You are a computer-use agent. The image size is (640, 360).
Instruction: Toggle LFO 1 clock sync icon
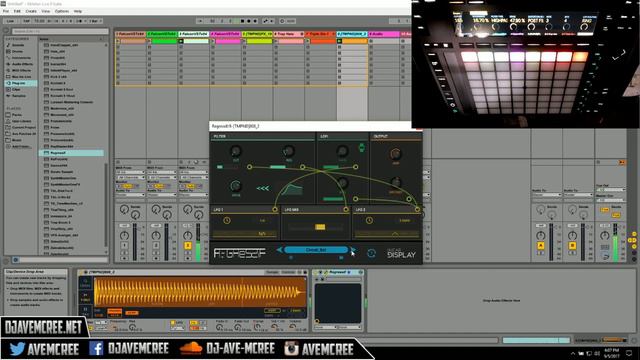click(227, 220)
